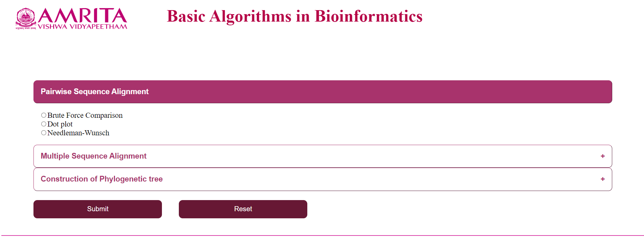Click the AMRITA Vishwa Vidyapeetham wordmark
The width and height of the screenshot is (644, 248).
(82, 19)
